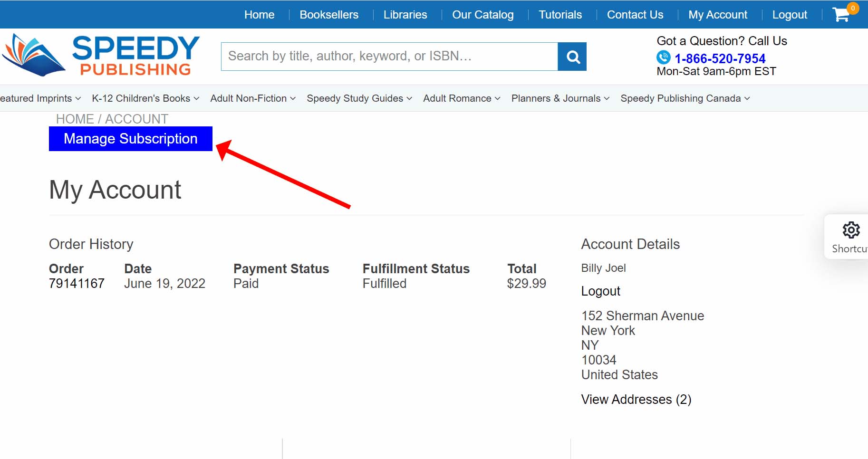The height and width of the screenshot is (459, 868).
Task: Click the Fulfilled fulfillment status
Action: point(384,284)
